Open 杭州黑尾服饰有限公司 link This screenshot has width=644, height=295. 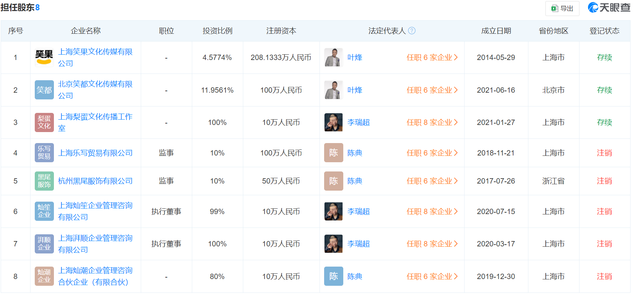tap(95, 181)
